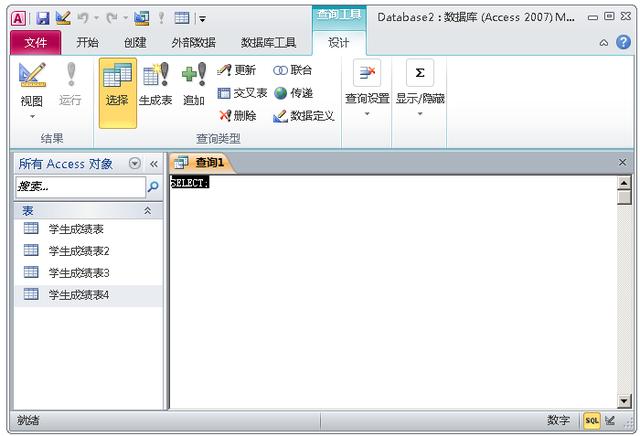Click the 搜索 search box in navigation pane
This screenshot has height=436, width=640.
(x=80, y=186)
